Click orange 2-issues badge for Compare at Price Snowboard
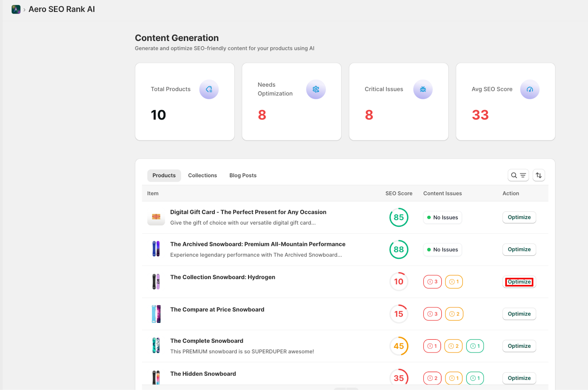Image resolution: width=588 pixels, height=390 pixels. coord(454,314)
